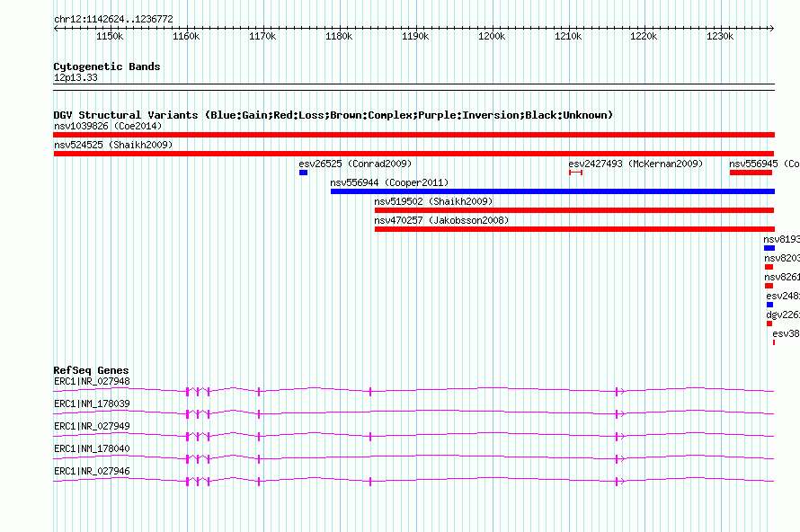Viewport: 800px width, 532px height.
Task: Open the nsv524525 (Shaikh2009) variant label
Action: tap(113, 145)
